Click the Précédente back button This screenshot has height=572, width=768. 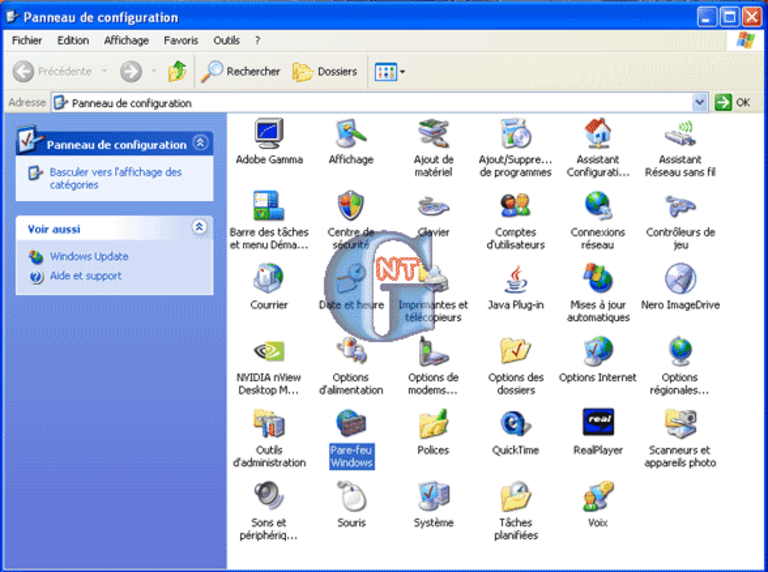pos(51,72)
